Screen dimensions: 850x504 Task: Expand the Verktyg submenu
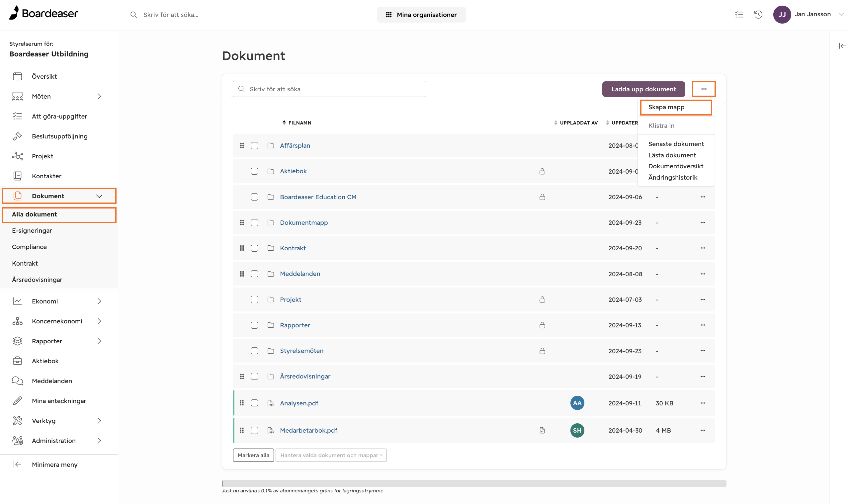(99, 421)
